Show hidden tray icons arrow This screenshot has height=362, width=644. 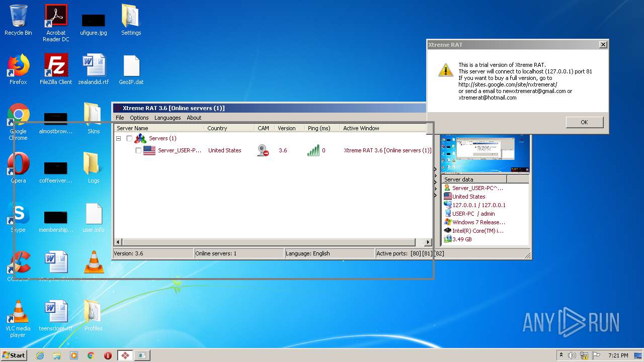click(x=561, y=355)
